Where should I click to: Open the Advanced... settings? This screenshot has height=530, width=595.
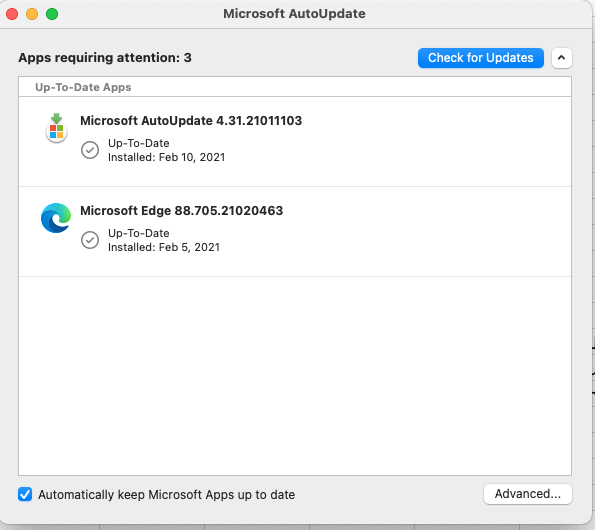[x=527, y=494]
